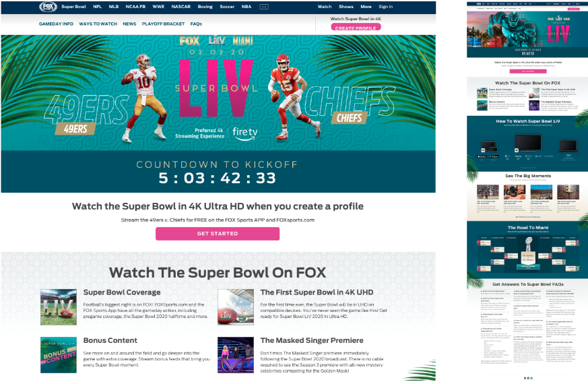588x384 pixels.
Task: Go to the WWE section
Action: click(x=158, y=7)
